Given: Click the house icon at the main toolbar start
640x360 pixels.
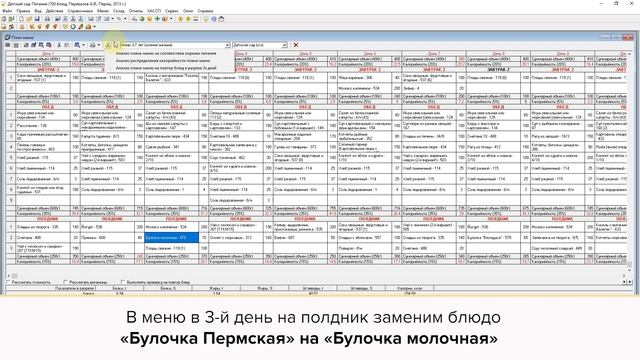Looking at the screenshot, I should [4, 19].
